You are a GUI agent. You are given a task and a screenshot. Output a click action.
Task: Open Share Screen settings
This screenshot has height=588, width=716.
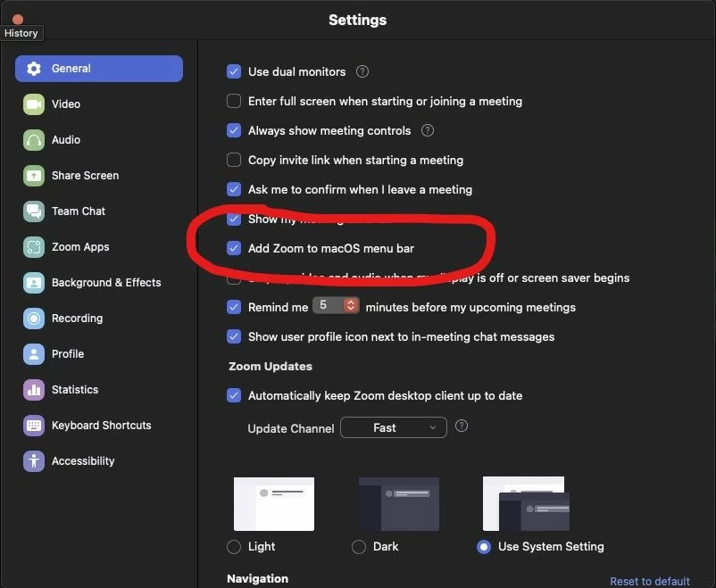pos(99,175)
